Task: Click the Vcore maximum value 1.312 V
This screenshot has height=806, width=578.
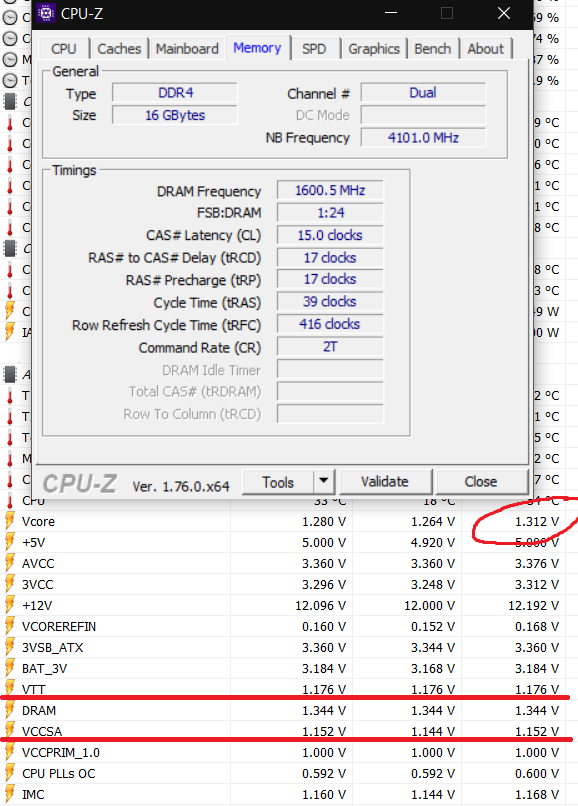Action: click(537, 521)
